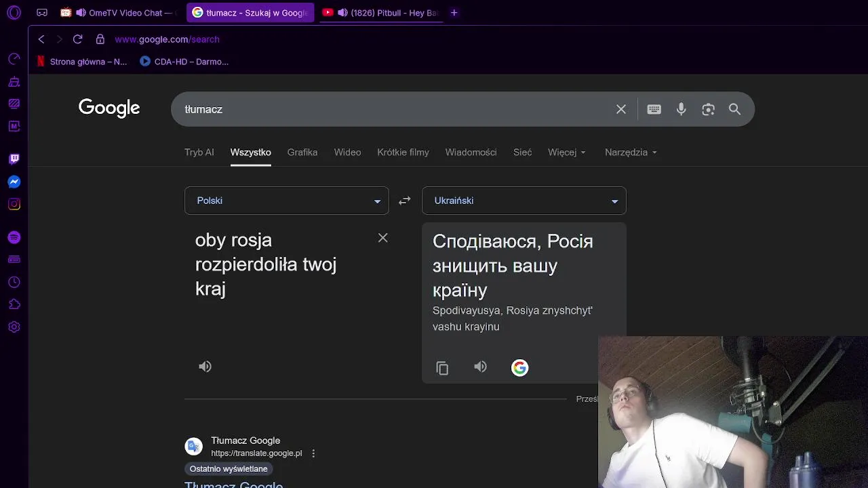Open Sieć results filter
Image resolution: width=868 pixels, height=488 pixels.
coord(522,152)
